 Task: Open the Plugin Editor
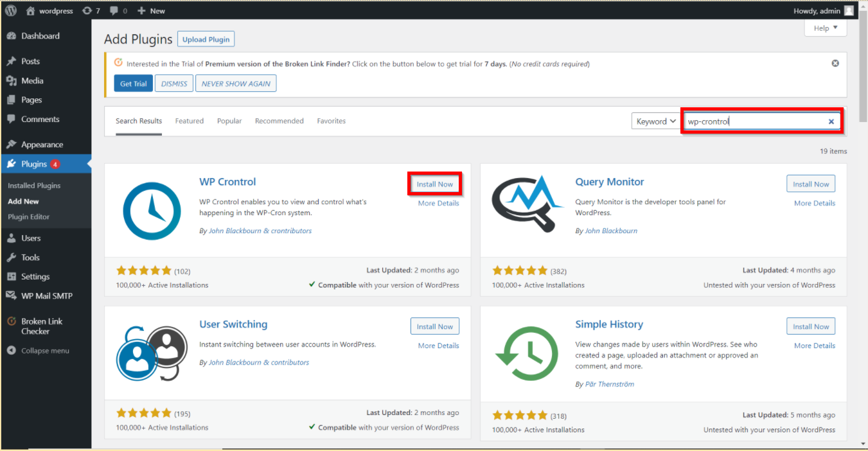(x=28, y=217)
